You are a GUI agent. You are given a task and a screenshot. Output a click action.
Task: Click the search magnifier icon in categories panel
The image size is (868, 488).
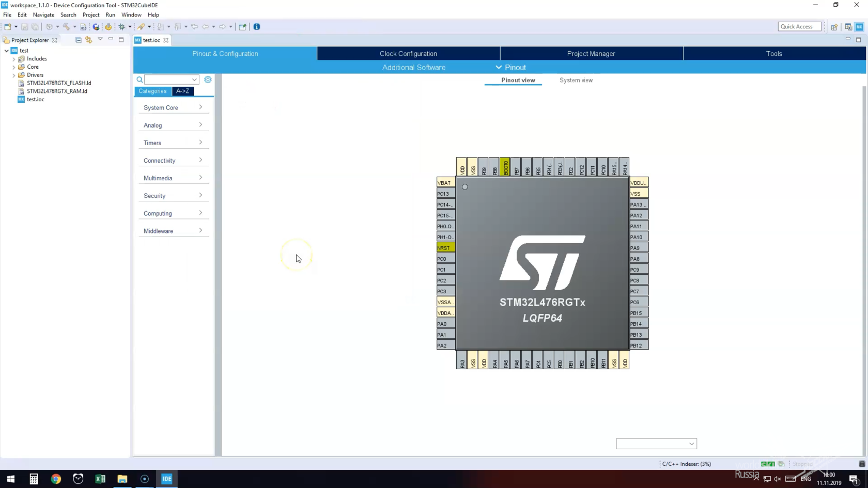click(x=139, y=80)
